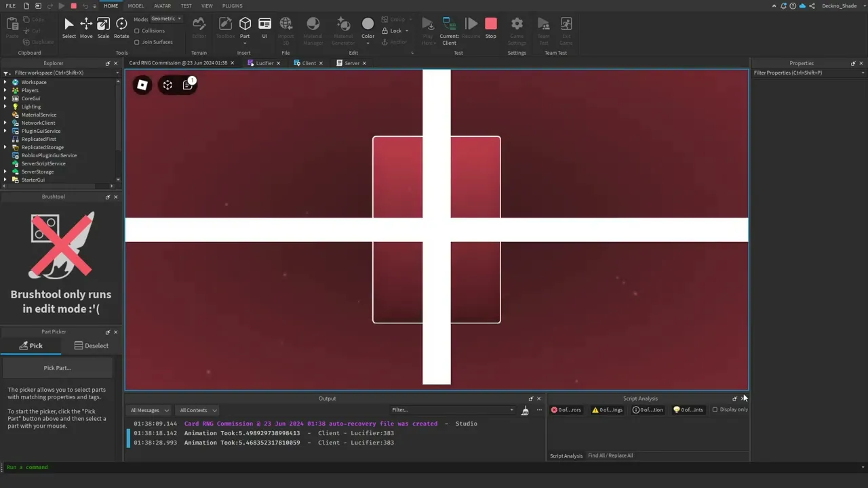Viewport: 868px width, 488px height.
Task: Undock the Explorer panel
Action: 107,63
